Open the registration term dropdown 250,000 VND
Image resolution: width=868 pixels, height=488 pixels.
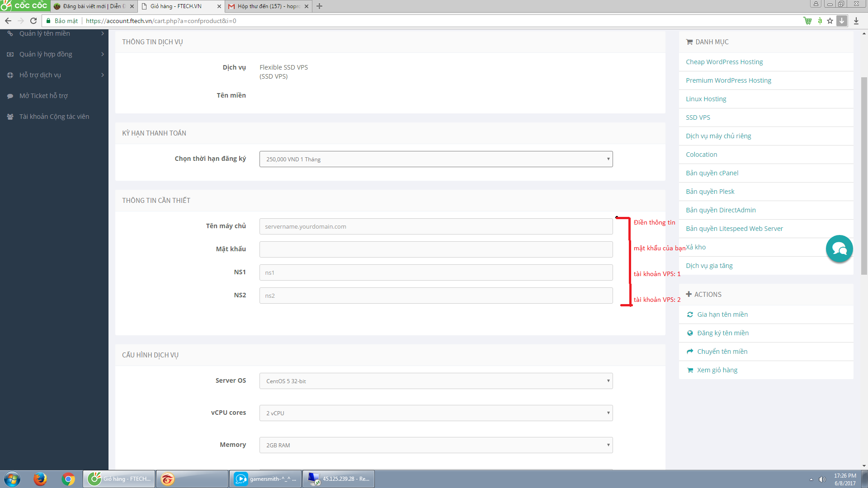[436, 159]
